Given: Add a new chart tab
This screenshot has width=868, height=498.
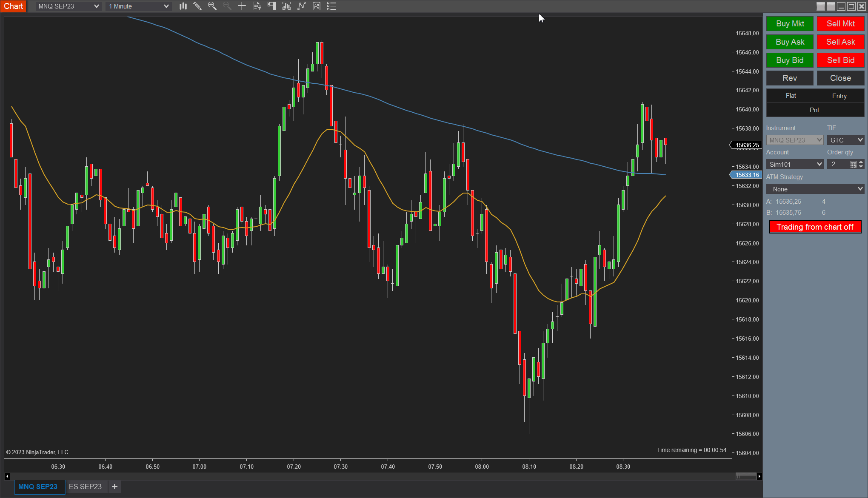Looking at the screenshot, I should tap(114, 487).
